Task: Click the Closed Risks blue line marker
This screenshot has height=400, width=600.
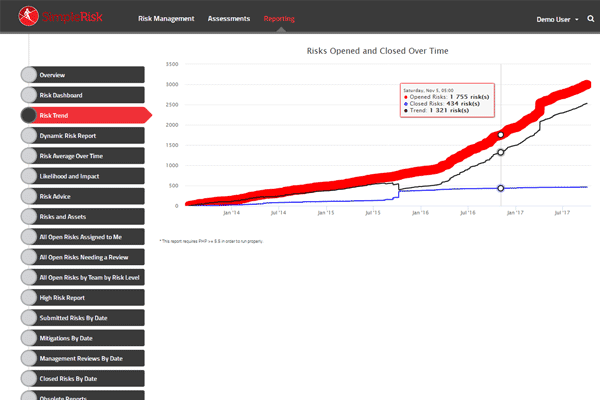Action: click(501, 188)
